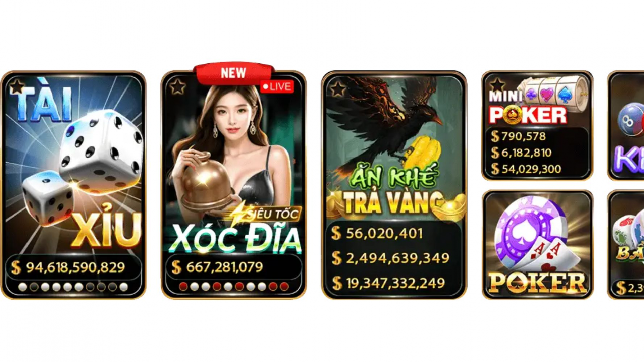Image resolution: width=644 pixels, height=362 pixels.
Task: Open the Mini Poker game tile
Action: (x=537, y=125)
